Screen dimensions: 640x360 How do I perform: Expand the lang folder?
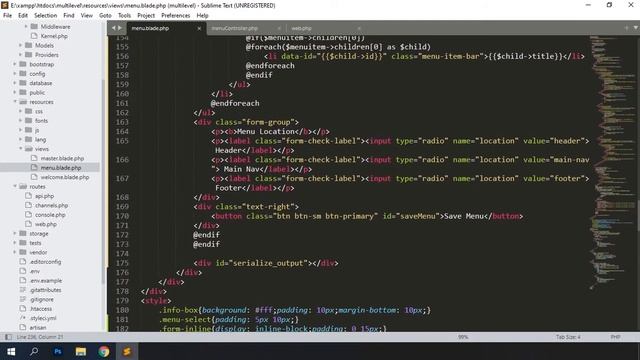pyautogui.click(x=20, y=139)
